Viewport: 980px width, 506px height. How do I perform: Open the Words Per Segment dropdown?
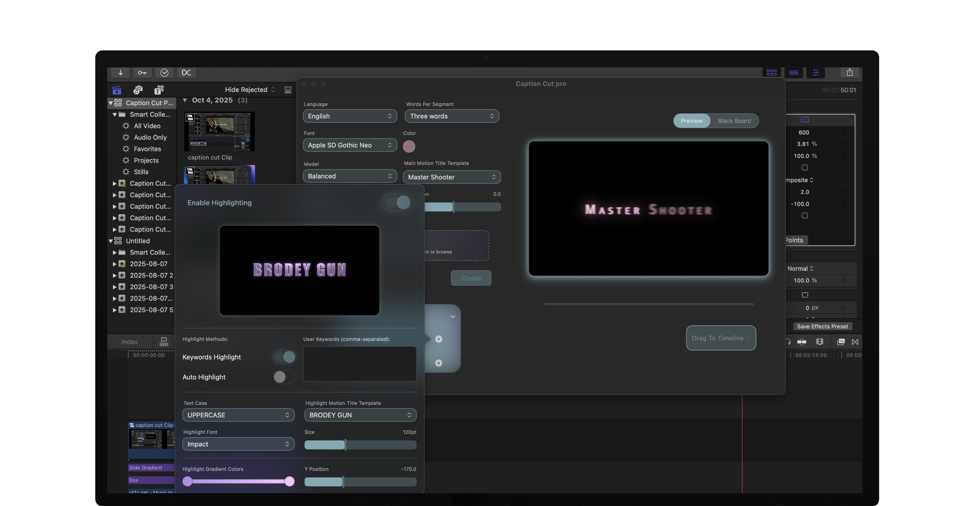(451, 116)
